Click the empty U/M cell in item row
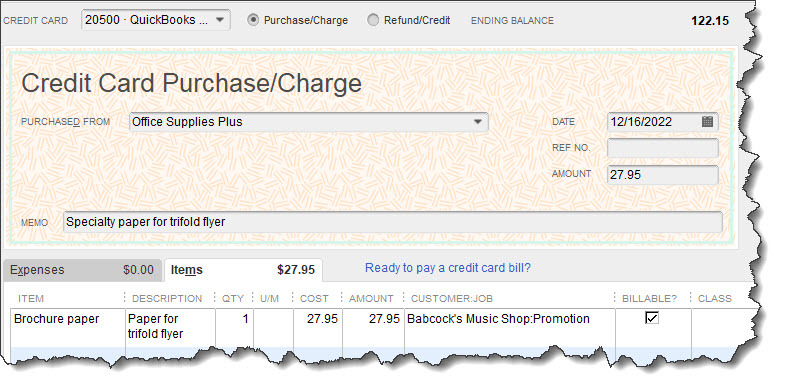The image size is (785, 392). click(273, 327)
